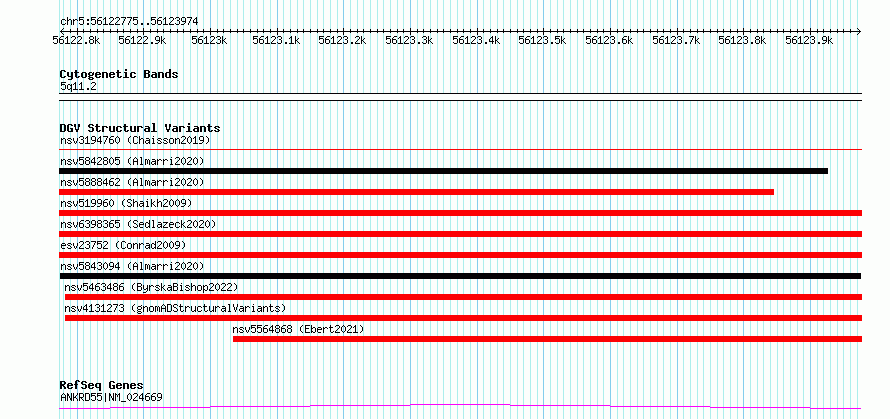890x419 pixels.
Task: Select the RefSeq Genes track title
Action: pos(102,386)
